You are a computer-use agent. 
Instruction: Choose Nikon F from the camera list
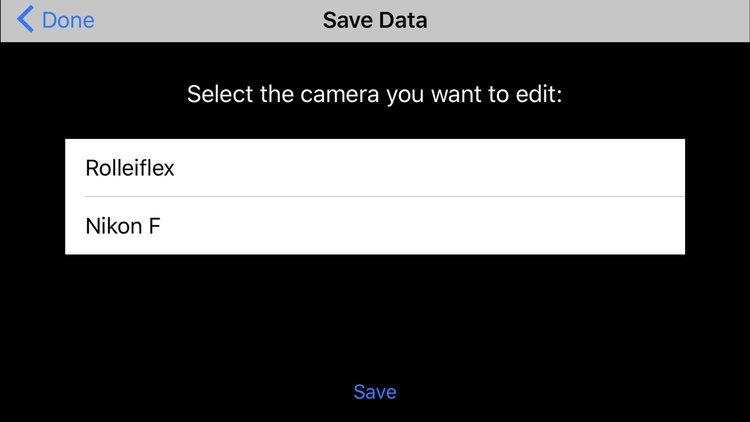(374, 226)
